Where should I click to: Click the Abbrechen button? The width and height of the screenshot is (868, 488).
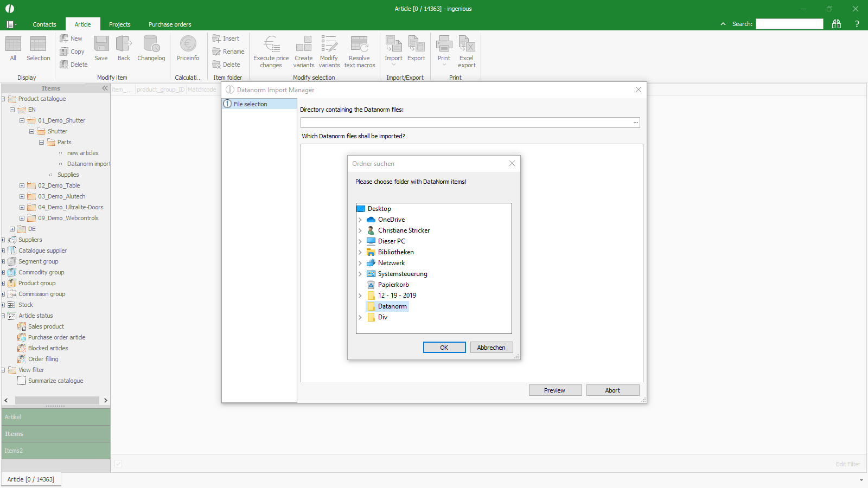(x=491, y=348)
